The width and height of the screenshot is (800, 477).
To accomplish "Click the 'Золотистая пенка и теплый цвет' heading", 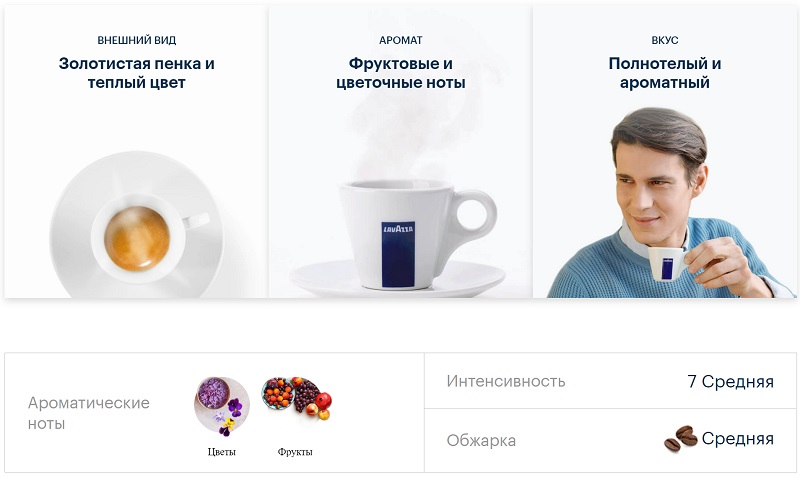I will click(x=136, y=73).
